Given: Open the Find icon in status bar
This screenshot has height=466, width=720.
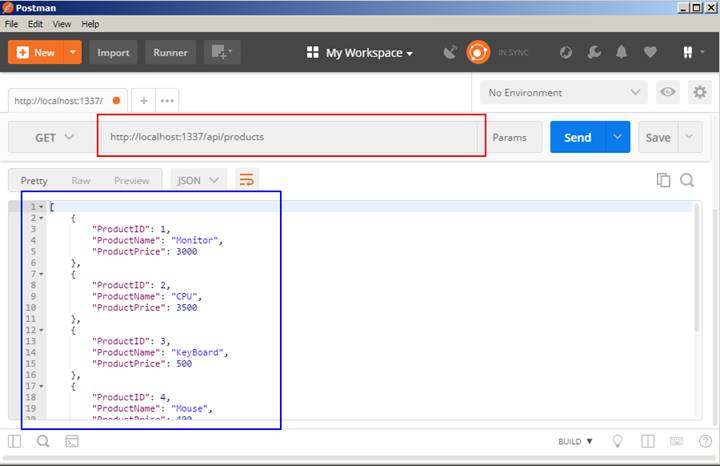Looking at the screenshot, I should coord(43,441).
